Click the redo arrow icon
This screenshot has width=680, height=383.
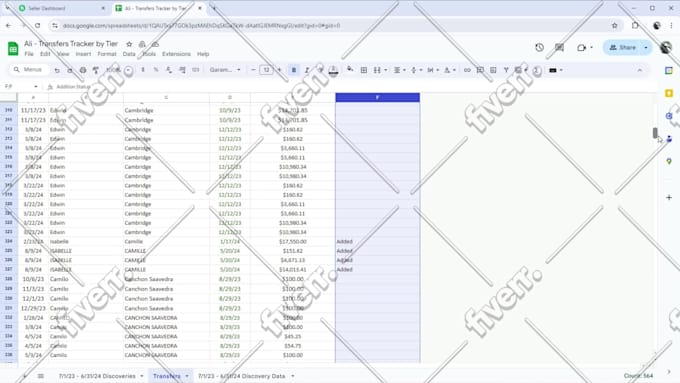point(70,70)
